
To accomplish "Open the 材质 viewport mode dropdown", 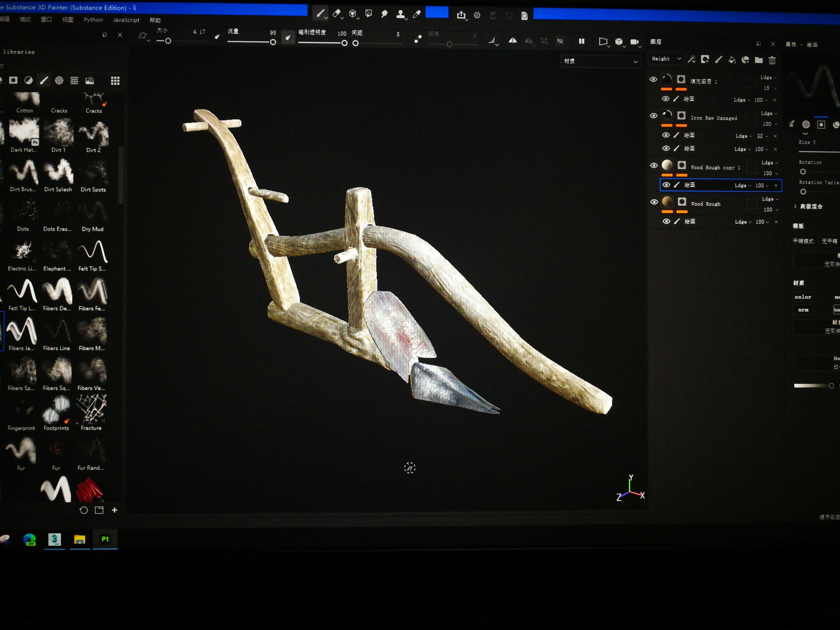I will 600,61.
